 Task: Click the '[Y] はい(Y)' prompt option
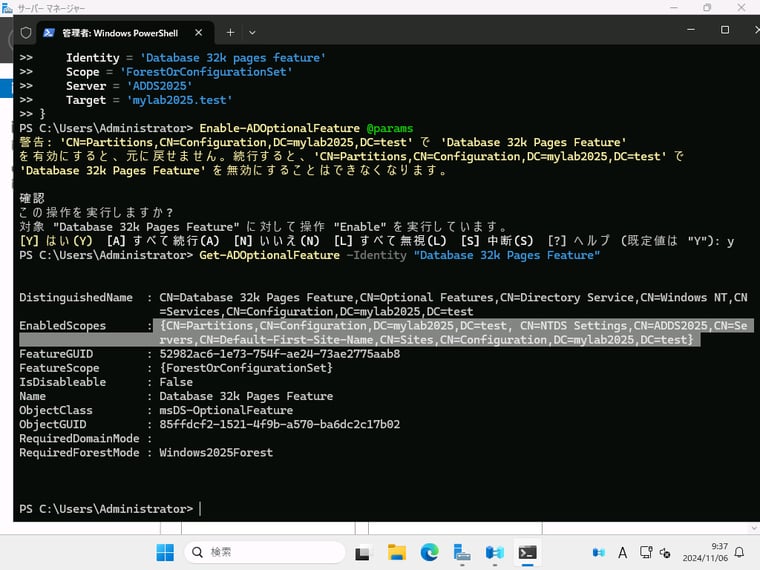(x=56, y=241)
